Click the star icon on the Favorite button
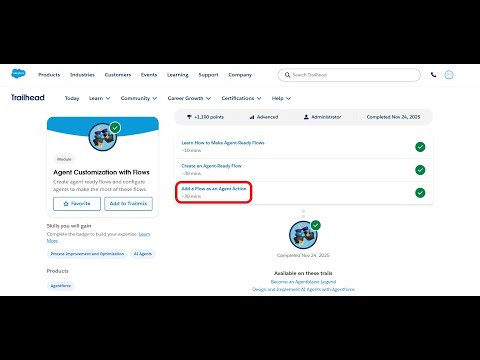Viewport: 480px width, 360px height. pos(66,204)
